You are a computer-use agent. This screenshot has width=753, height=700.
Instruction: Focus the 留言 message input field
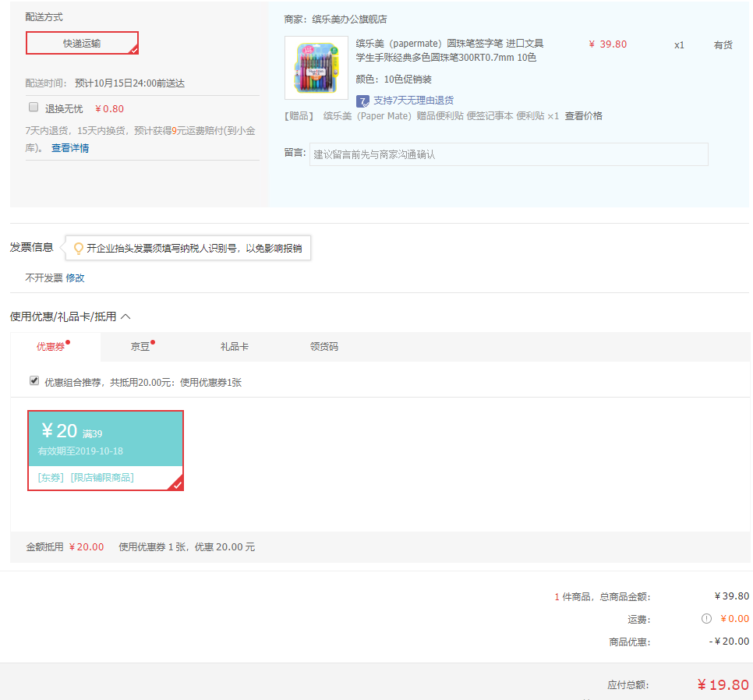click(508, 154)
